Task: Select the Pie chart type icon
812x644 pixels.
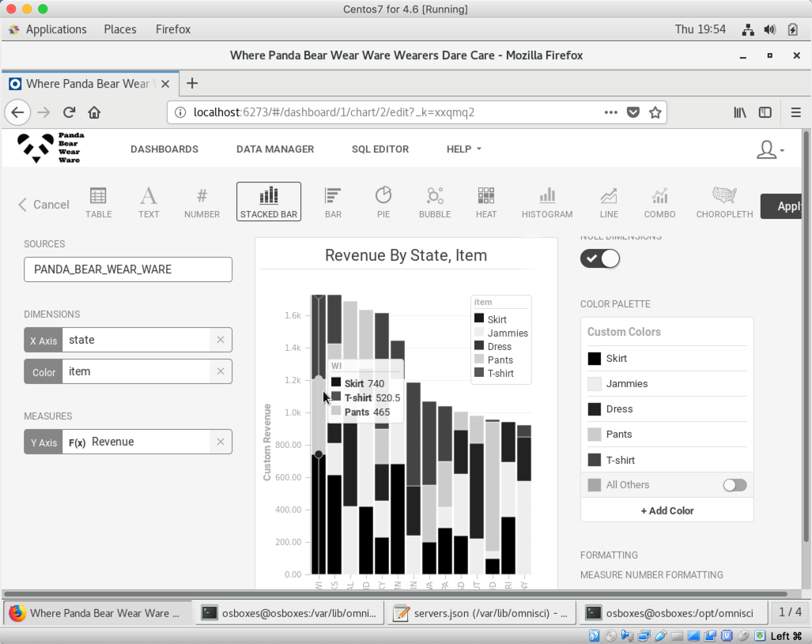Action: tap(383, 201)
